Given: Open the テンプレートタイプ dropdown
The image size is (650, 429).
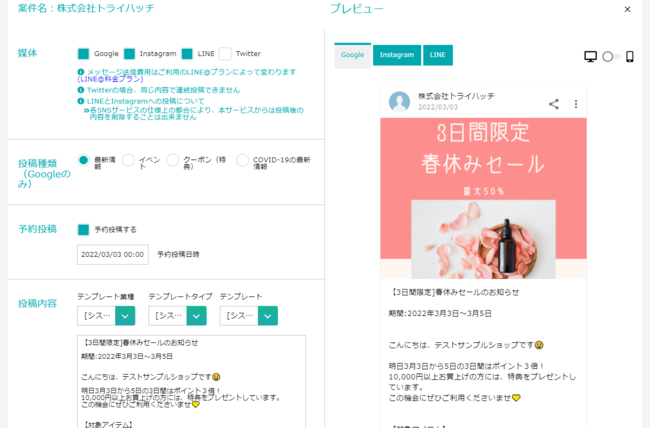Looking at the screenshot, I should pyautogui.click(x=196, y=316).
